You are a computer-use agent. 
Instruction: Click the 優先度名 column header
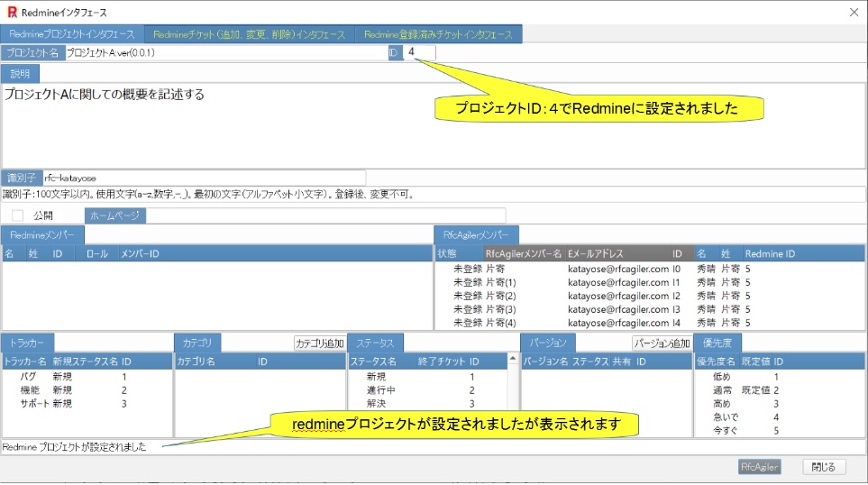(x=716, y=361)
